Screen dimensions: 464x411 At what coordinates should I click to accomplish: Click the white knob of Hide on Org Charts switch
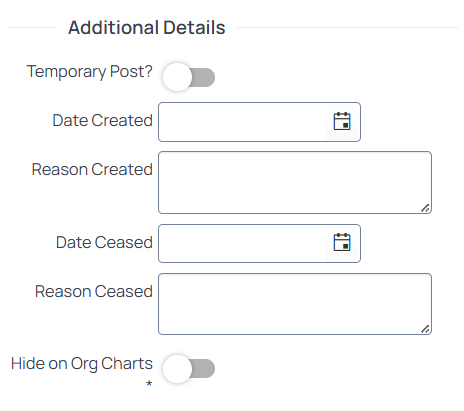[x=177, y=368]
